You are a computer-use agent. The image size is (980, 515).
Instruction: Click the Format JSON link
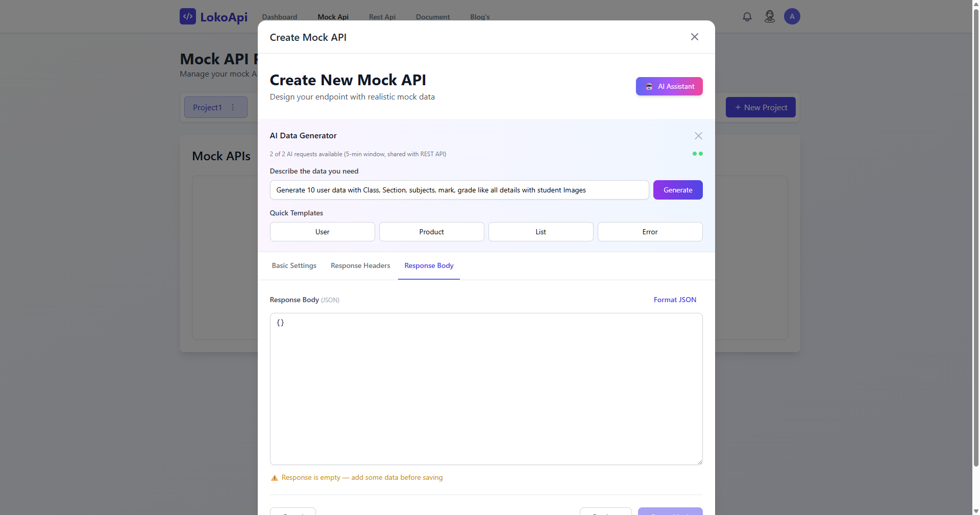675,300
